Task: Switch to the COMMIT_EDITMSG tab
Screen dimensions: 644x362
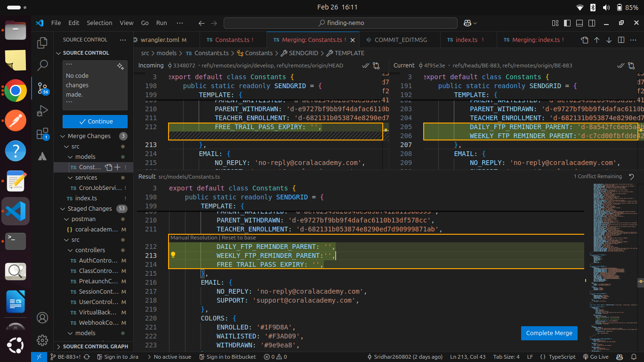Action: [x=400, y=40]
